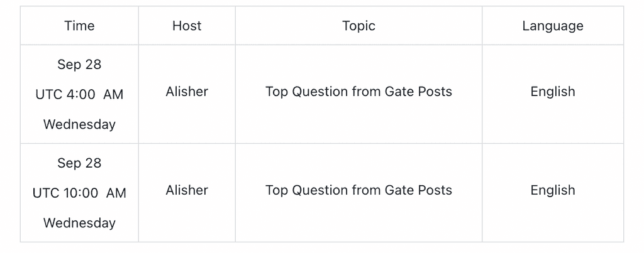Click first row Top Question from Gate Posts
The height and width of the screenshot is (253, 644).
coord(358,92)
